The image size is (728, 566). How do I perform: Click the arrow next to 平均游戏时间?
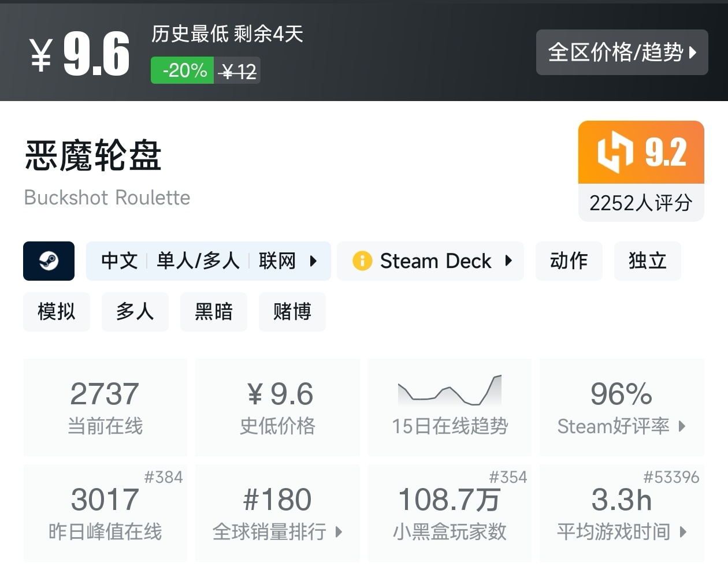pyautogui.click(x=683, y=532)
